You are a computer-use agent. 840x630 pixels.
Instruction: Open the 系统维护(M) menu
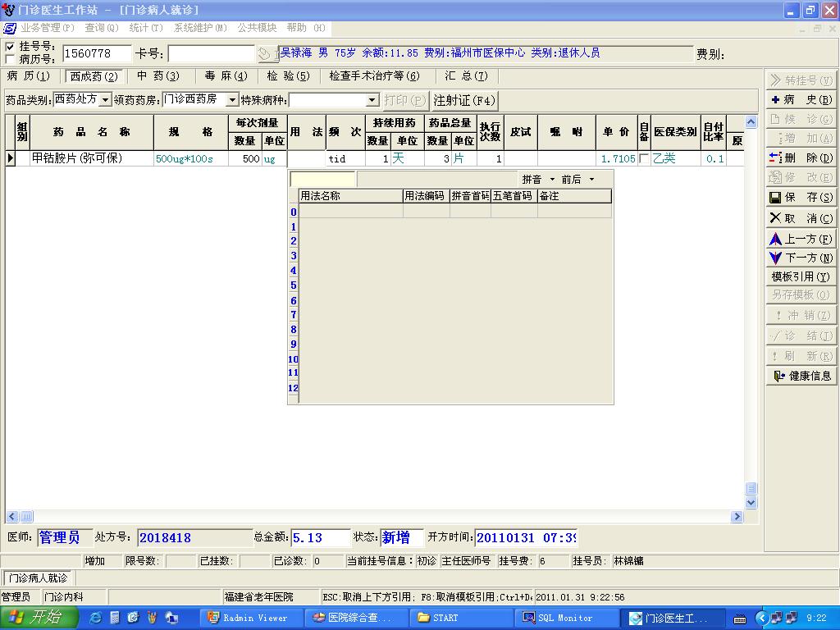pos(200,28)
